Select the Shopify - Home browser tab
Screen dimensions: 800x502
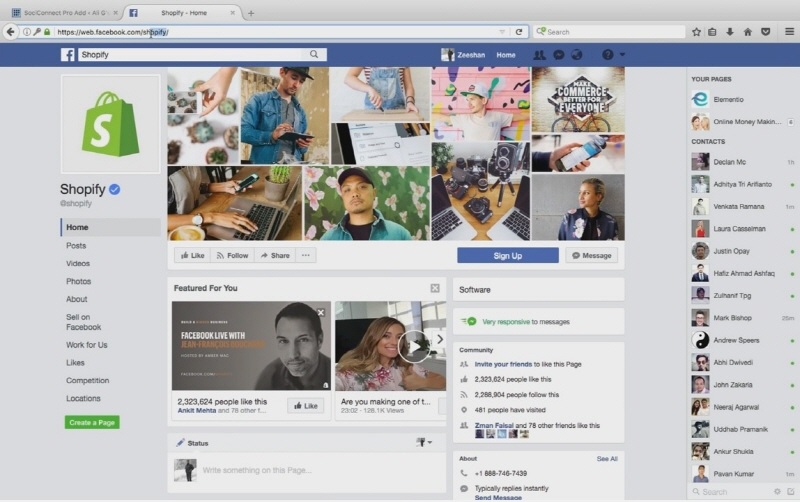[x=182, y=13]
